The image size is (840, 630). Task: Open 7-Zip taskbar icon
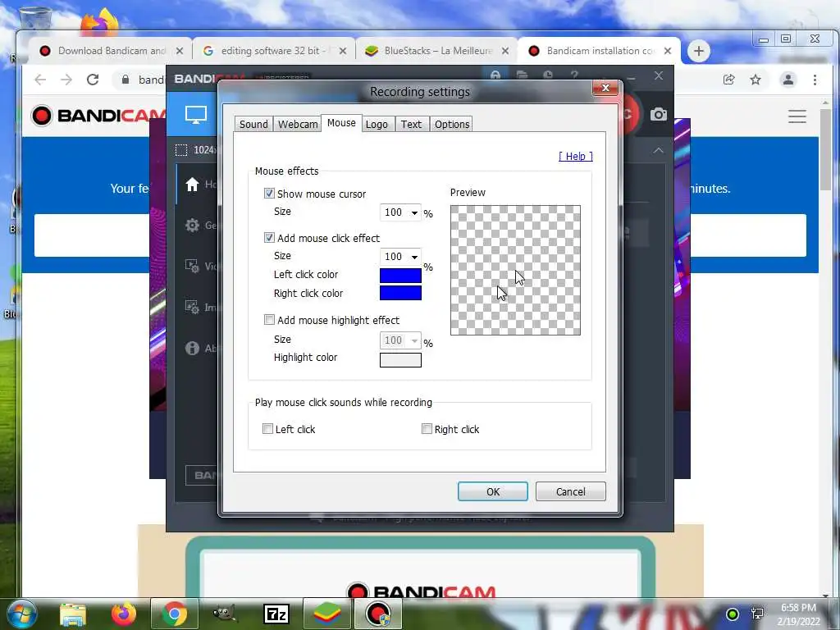point(276,614)
